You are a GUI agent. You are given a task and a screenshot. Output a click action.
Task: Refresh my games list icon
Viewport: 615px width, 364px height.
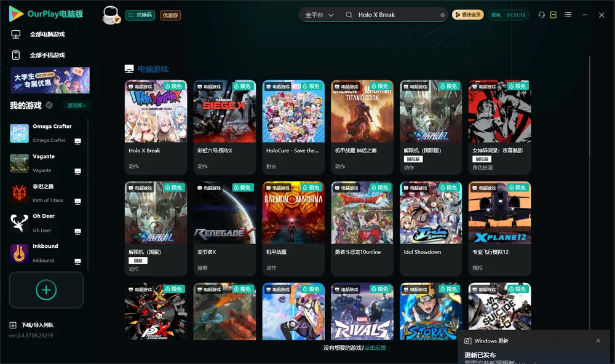pyautogui.click(x=49, y=105)
